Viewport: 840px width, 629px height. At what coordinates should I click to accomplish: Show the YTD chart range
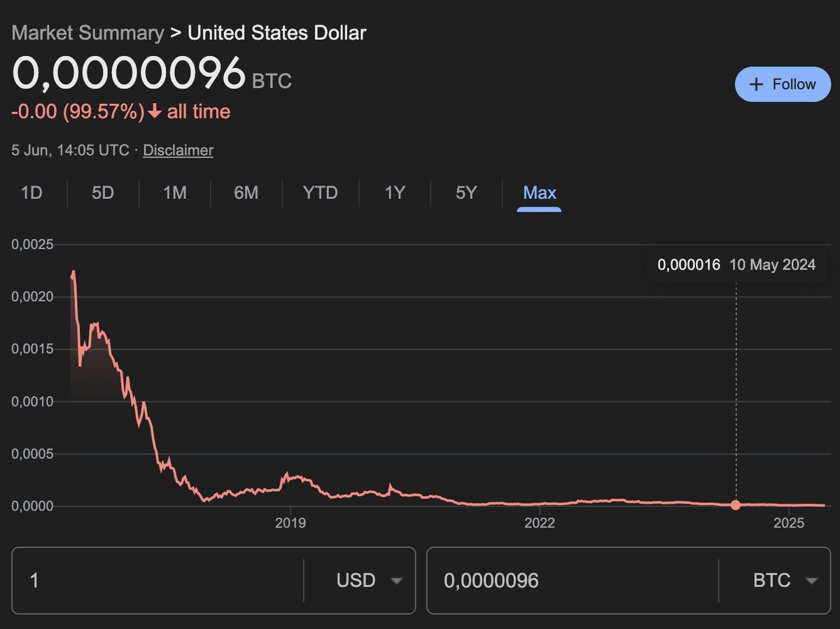[321, 193]
